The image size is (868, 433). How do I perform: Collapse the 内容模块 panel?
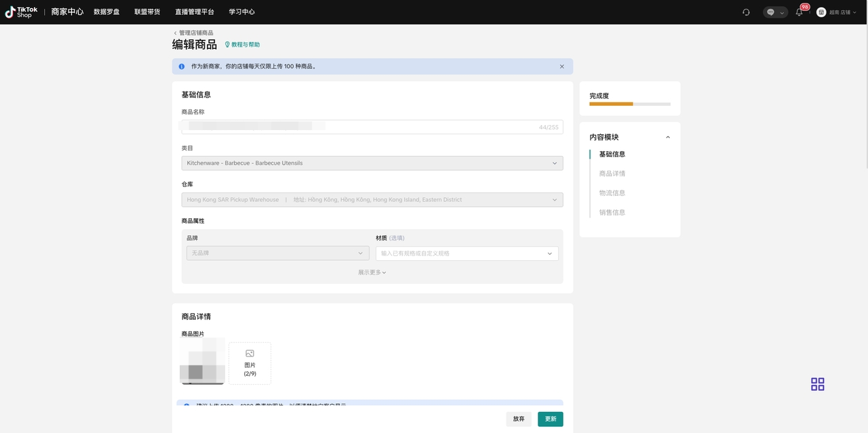pyautogui.click(x=667, y=138)
